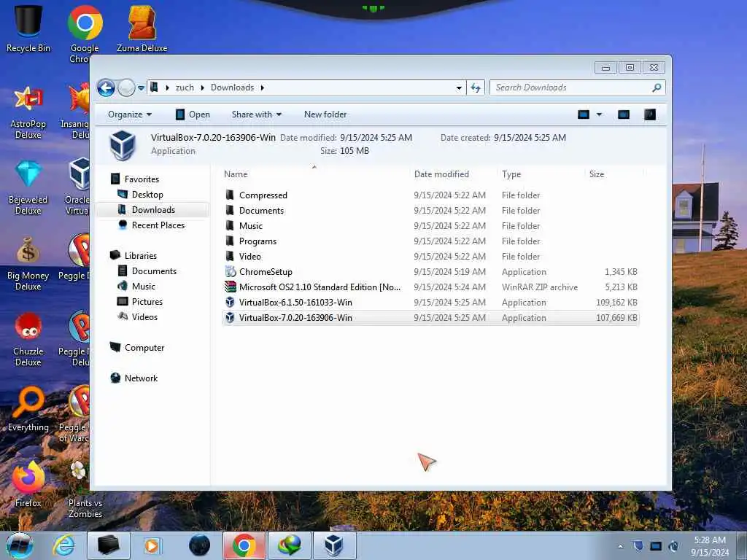Open the Chuzzle Deluxe desktop shortcut
The width and height of the screenshot is (747, 560).
click(x=28, y=340)
